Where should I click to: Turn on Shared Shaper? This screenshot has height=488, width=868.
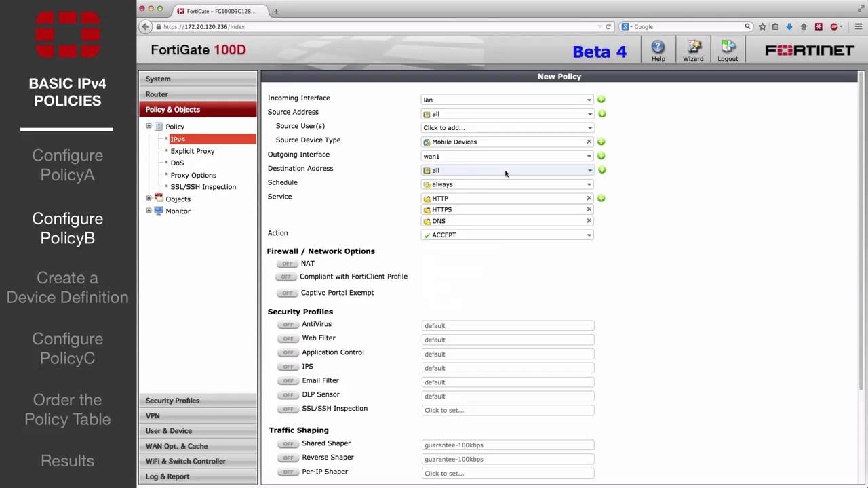pyautogui.click(x=288, y=444)
